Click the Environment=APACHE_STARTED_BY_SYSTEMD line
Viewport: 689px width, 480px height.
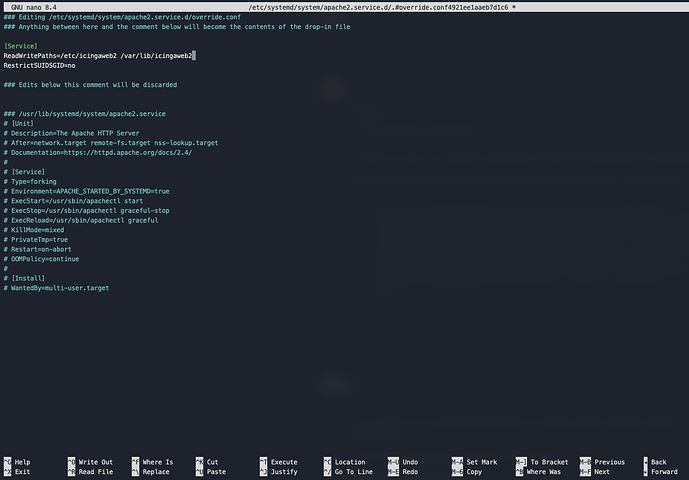click(87, 191)
